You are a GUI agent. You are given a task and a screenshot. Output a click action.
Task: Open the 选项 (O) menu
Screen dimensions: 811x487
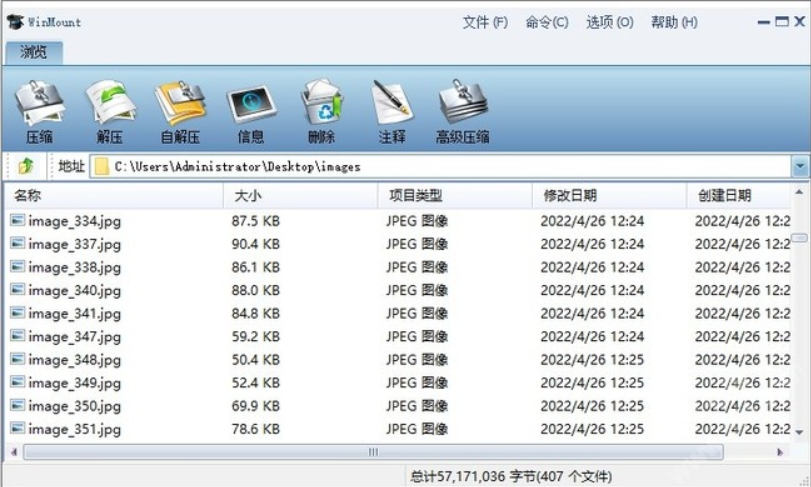(x=610, y=22)
